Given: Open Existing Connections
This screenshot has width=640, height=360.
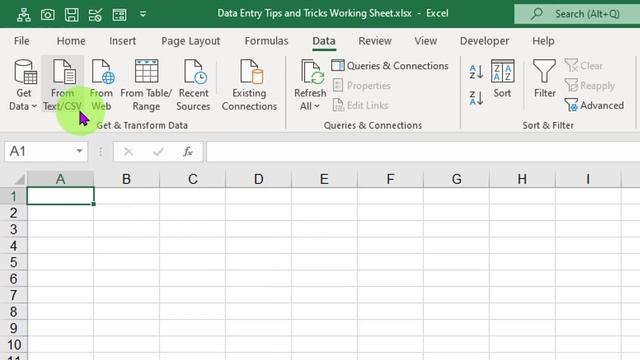Looking at the screenshot, I should click(x=249, y=84).
